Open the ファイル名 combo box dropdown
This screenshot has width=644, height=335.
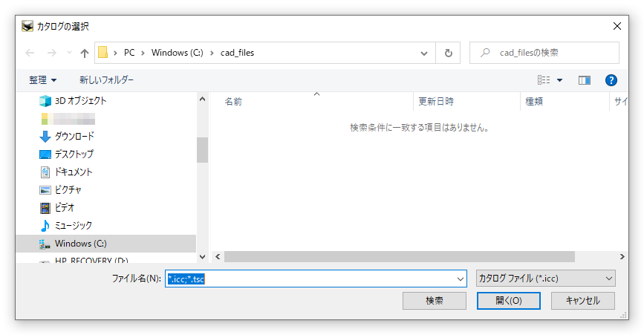[460, 279]
